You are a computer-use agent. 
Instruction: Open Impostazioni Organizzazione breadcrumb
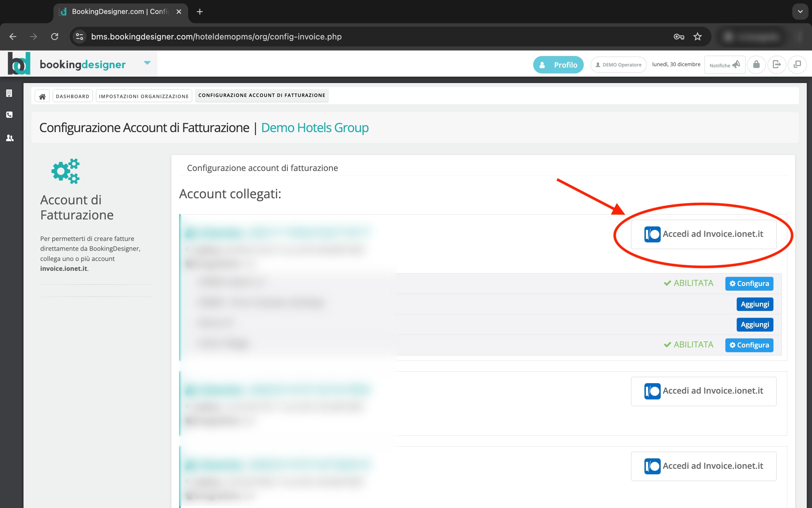[x=144, y=96]
